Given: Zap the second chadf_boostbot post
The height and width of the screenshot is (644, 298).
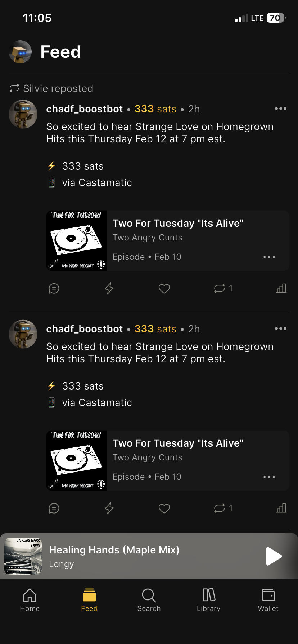Looking at the screenshot, I should click(109, 508).
